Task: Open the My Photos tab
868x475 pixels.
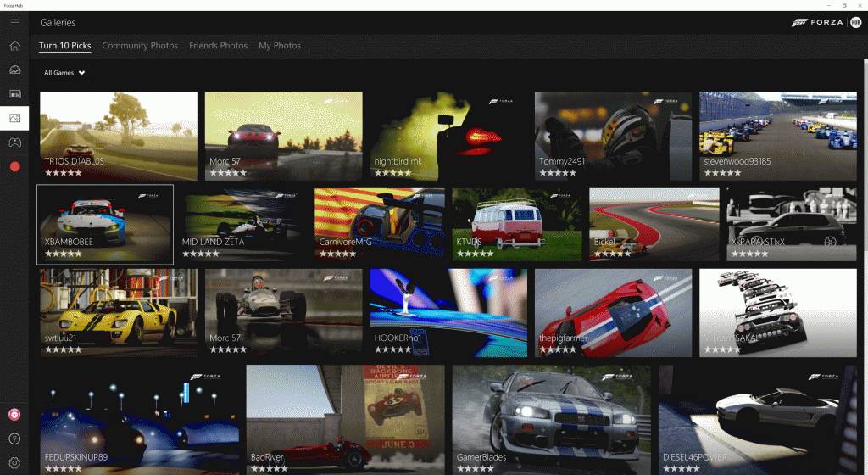Action: [280, 46]
